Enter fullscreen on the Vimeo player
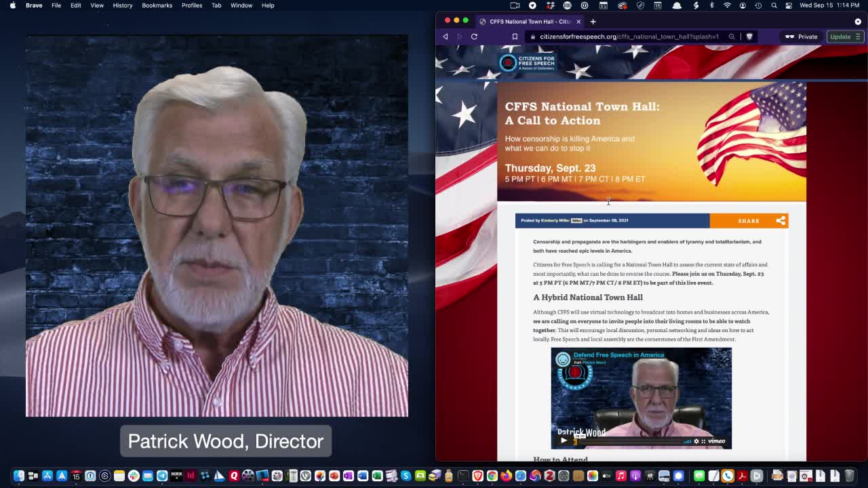 pyautogui.click(x=703, y=441)
